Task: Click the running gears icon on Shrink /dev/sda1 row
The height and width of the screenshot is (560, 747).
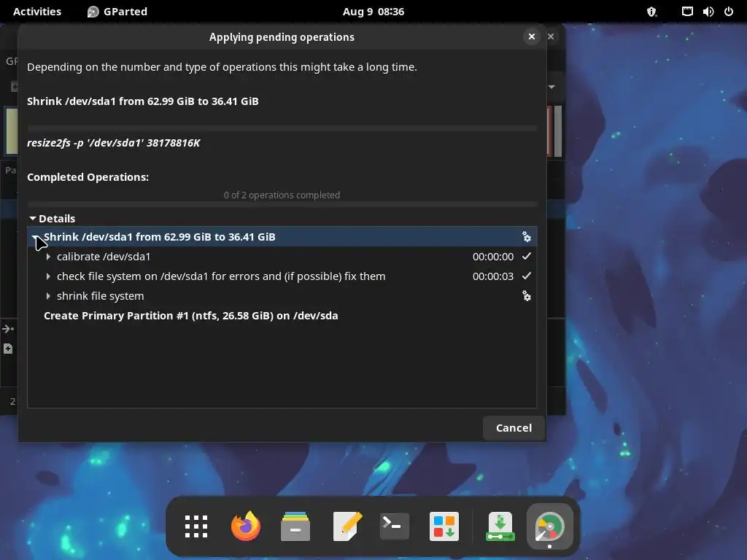Action: [x=527, y=237]
